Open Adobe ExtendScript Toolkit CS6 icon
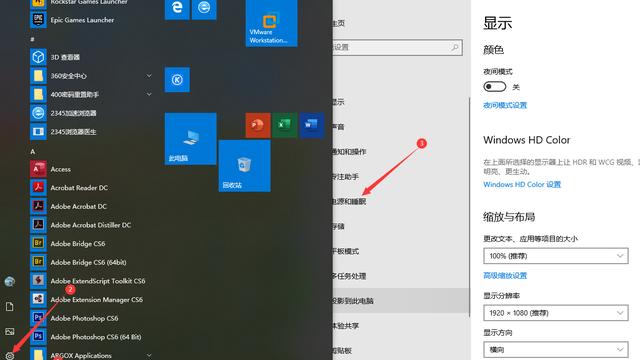The width and height of the screenshot is (640, 360). pos(38,281)
